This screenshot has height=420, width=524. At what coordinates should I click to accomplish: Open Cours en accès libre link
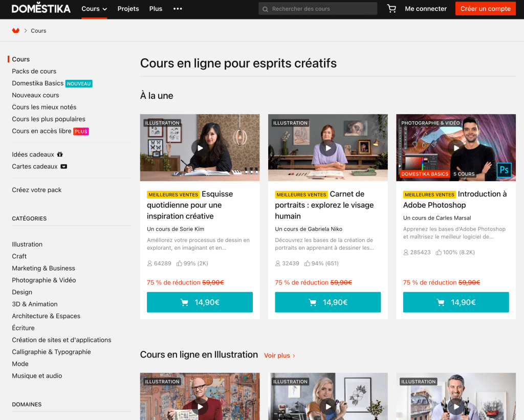pos(42,131)
